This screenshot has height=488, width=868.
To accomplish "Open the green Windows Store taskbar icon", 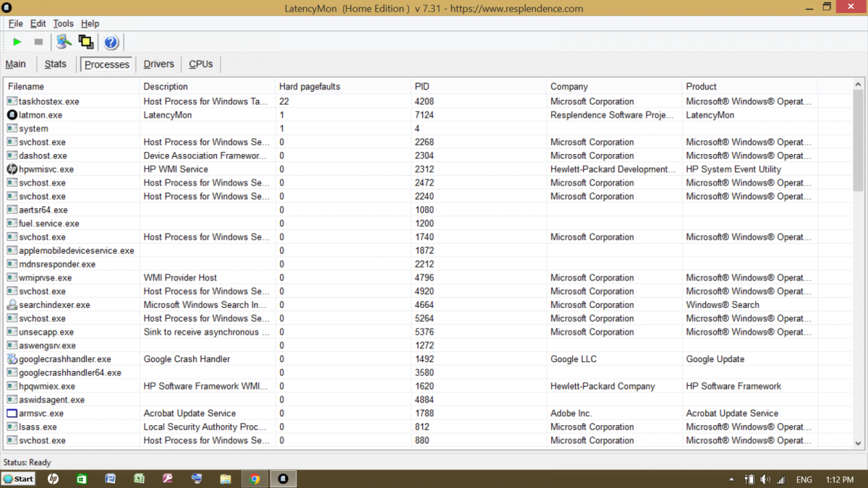I will [x=82, y=479].
